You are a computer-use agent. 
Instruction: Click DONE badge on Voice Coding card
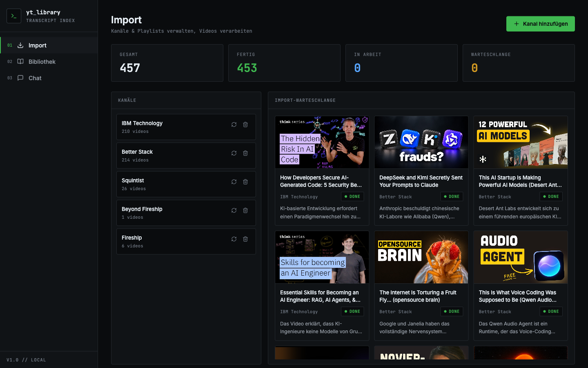click(551, 312)
